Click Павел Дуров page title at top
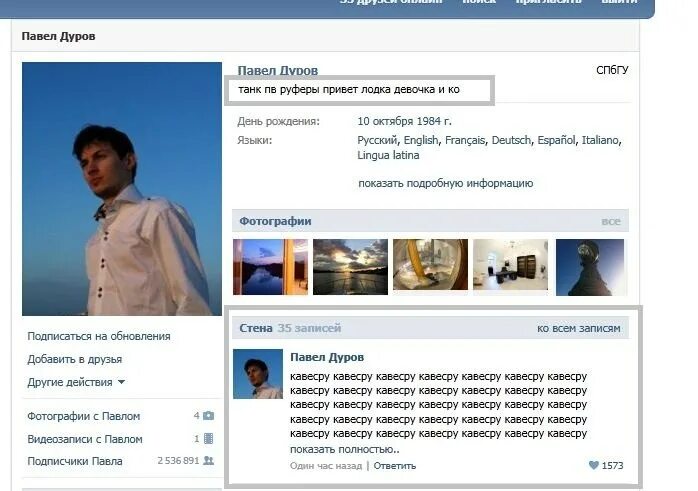698x491 pixels. [58, 36]
